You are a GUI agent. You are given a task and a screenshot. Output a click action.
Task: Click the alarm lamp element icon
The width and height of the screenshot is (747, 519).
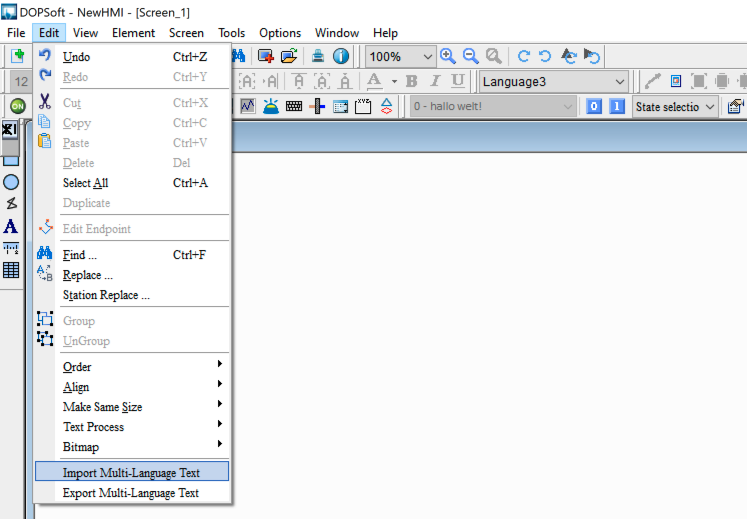click(x=271, y=106)
